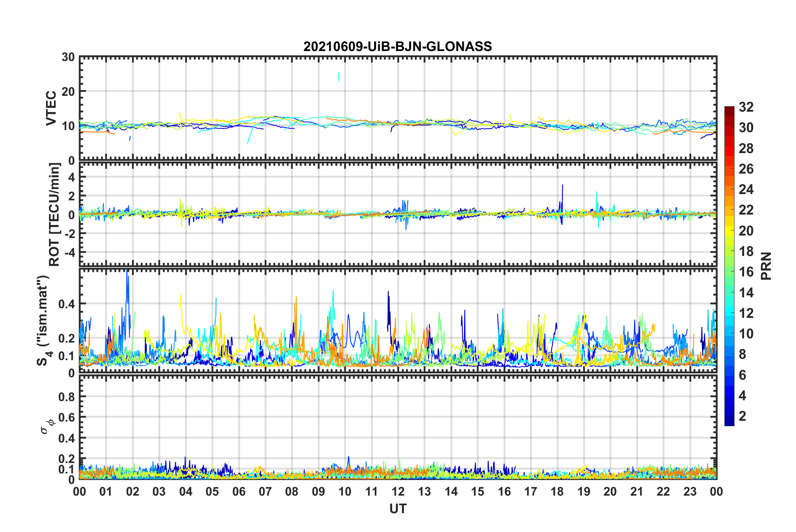Click inside the S4 scintillation plot panel
Screen dimensions: 796x532
coord(398,320)
